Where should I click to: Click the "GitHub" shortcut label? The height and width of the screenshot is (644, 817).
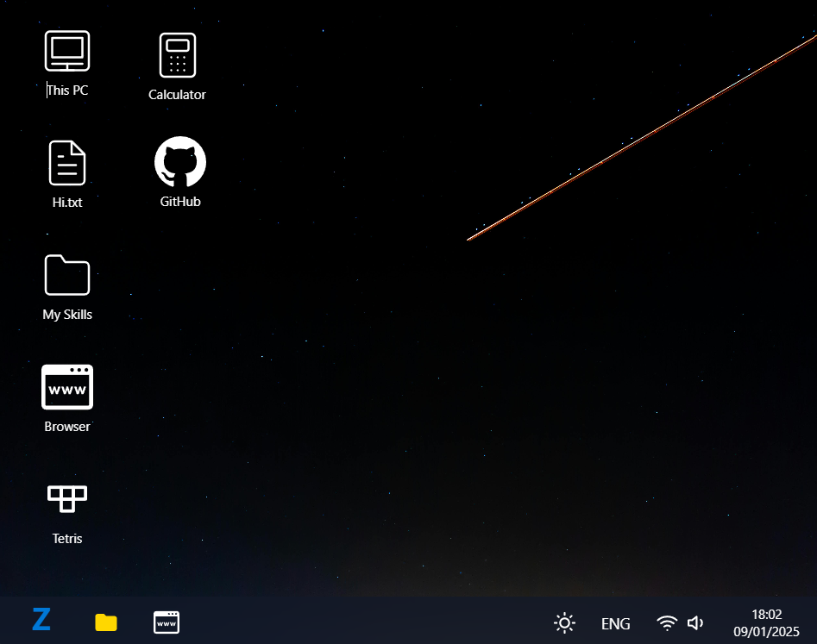[180, 202]
